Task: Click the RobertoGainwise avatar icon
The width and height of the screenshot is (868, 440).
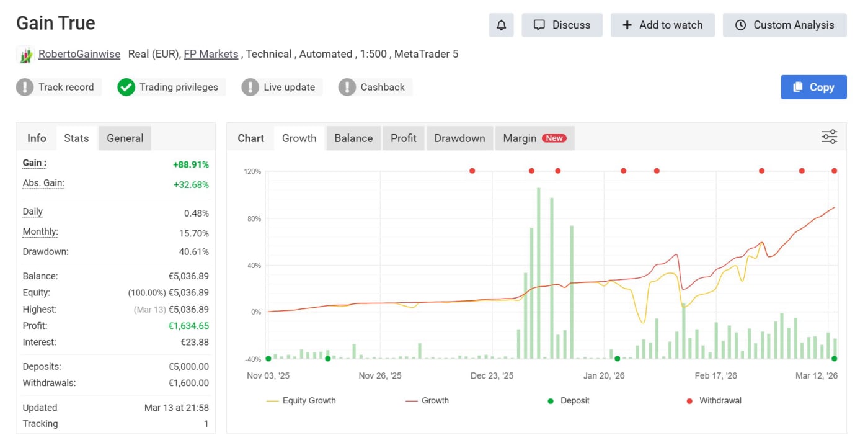Action: [x=25, y=55]
